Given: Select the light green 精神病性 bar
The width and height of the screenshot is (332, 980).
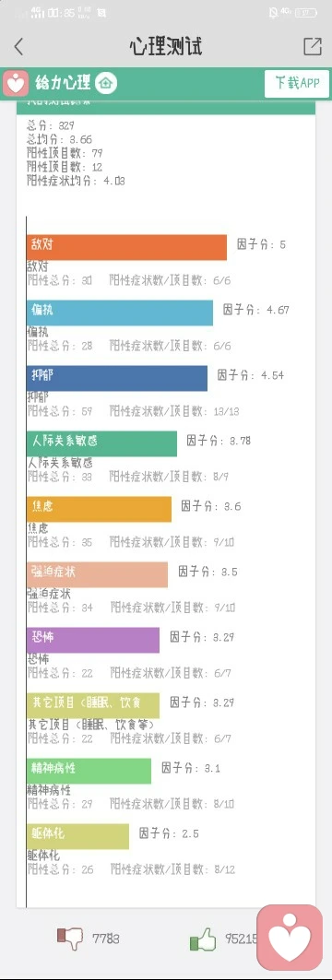Looking at the screenshot, I should (x=89, y=771).
